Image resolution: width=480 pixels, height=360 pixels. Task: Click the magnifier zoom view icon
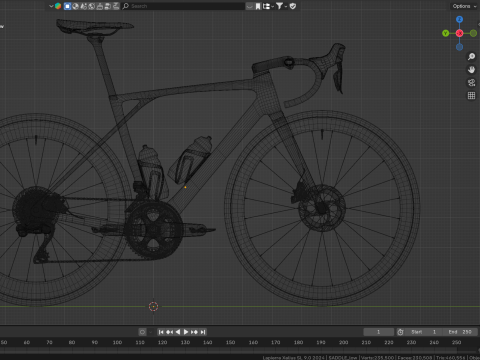[471, 57]
